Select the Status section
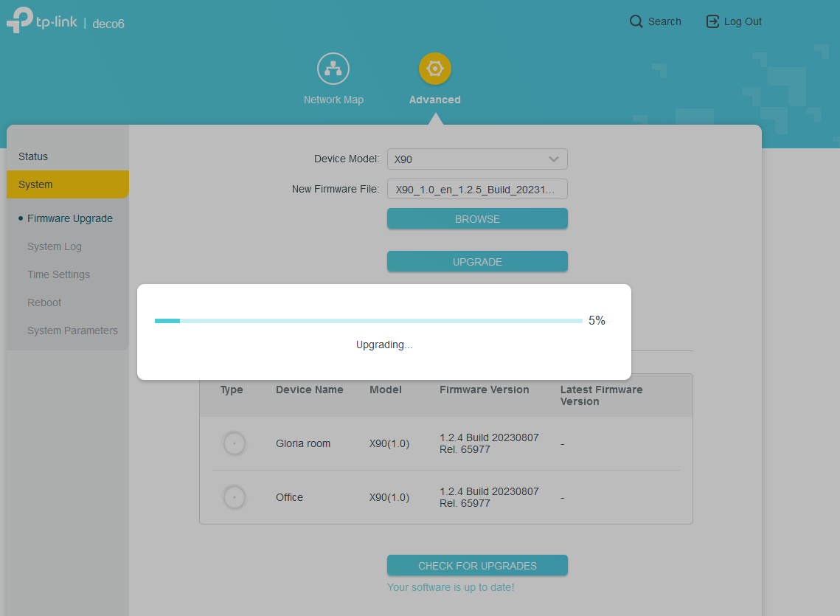This screenshot has height=616, width=840. click(33, 156)
